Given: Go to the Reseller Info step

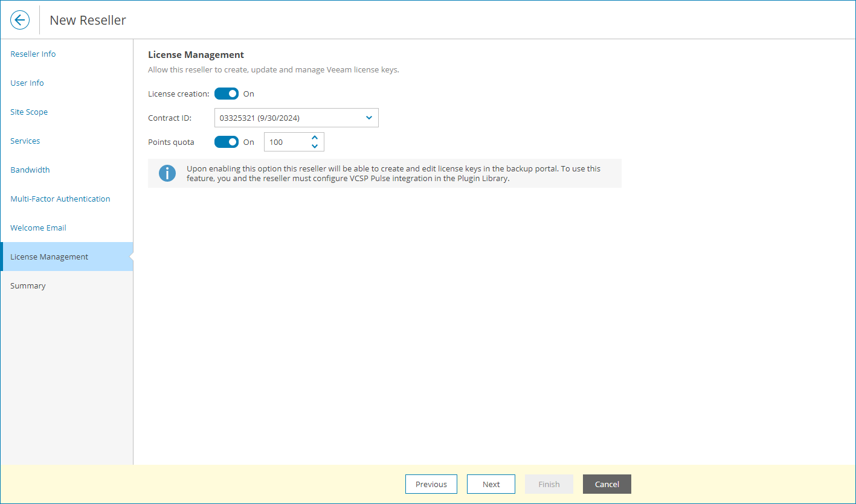Looking at the screenshot, I should 33,54.
